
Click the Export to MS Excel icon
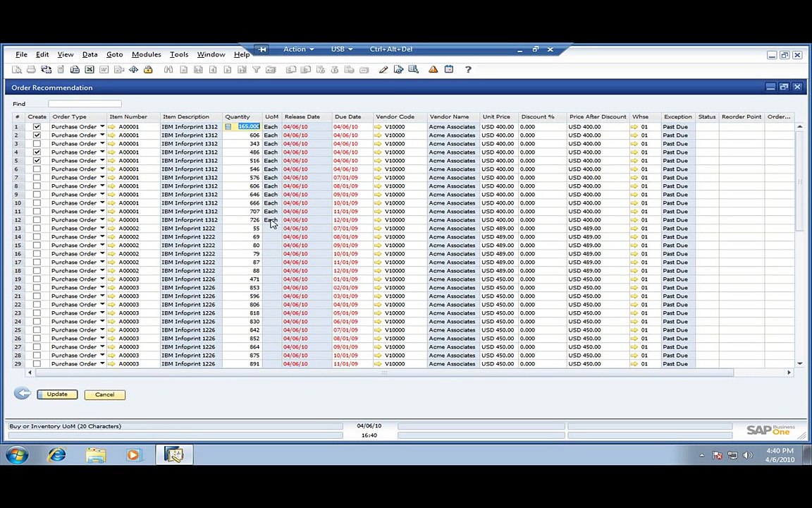click(x=90, y=69)
